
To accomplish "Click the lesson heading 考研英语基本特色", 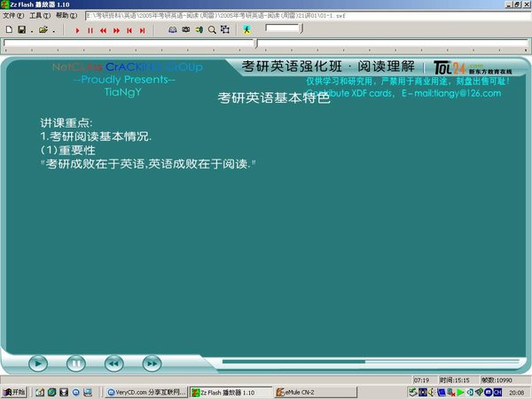I will tap(274, 98).
